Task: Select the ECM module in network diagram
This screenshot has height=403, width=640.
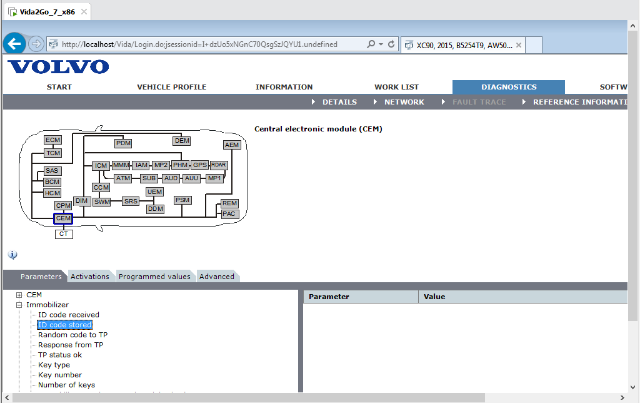Action: click(53, 140)
